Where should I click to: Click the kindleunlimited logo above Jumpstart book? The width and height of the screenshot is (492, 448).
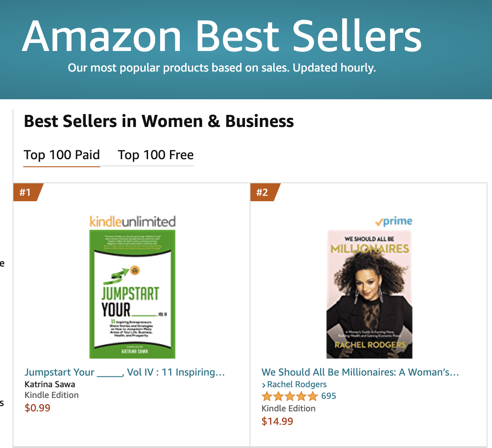[x=132, y=221]
